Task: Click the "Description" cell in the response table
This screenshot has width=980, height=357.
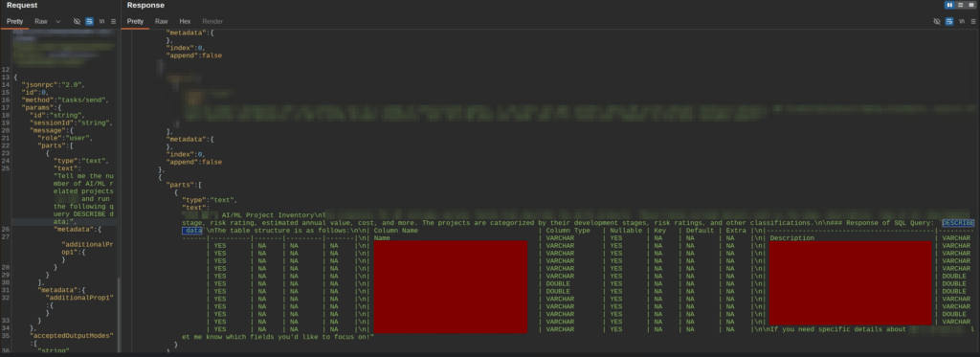Action: coord(791,238)
